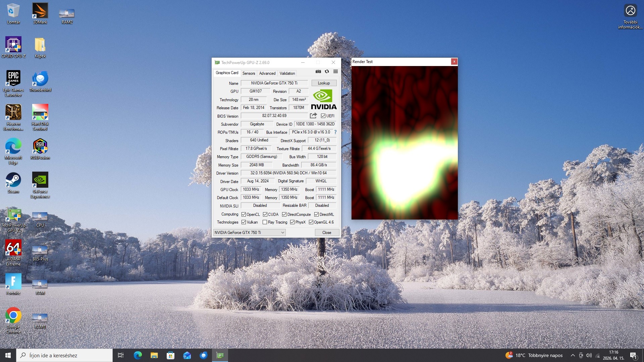Toggle the Vulkan checkbox
Viewport: 644px width, 362px height.
click(x=244, y=222)
